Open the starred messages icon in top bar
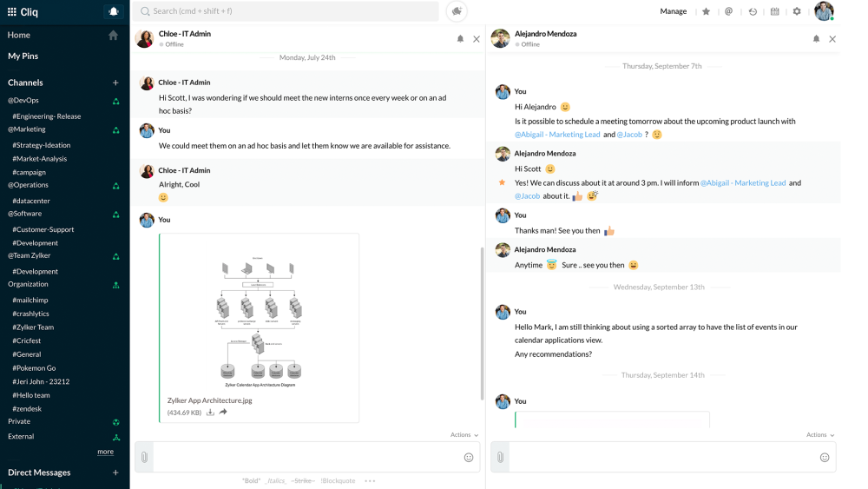868x489 pixels. (x=706, y=11)
